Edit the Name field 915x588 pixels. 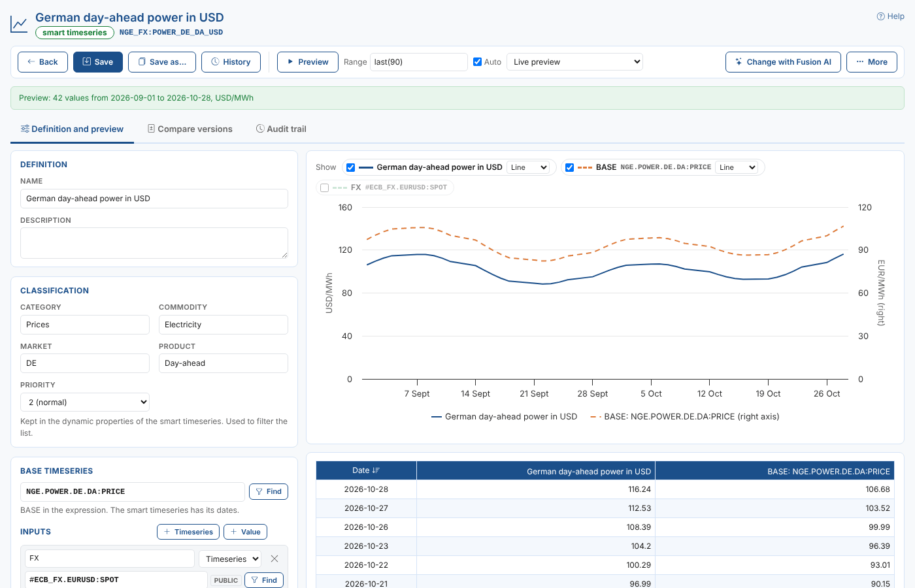pos(154,199)
